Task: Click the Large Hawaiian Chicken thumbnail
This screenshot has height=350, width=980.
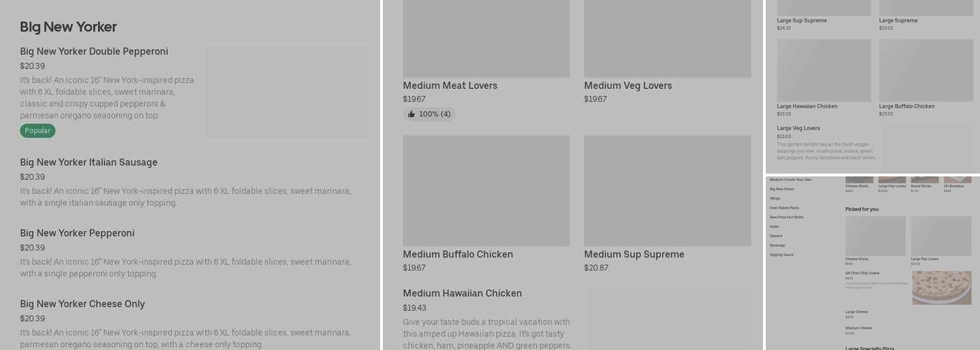Action: [824, 71]
